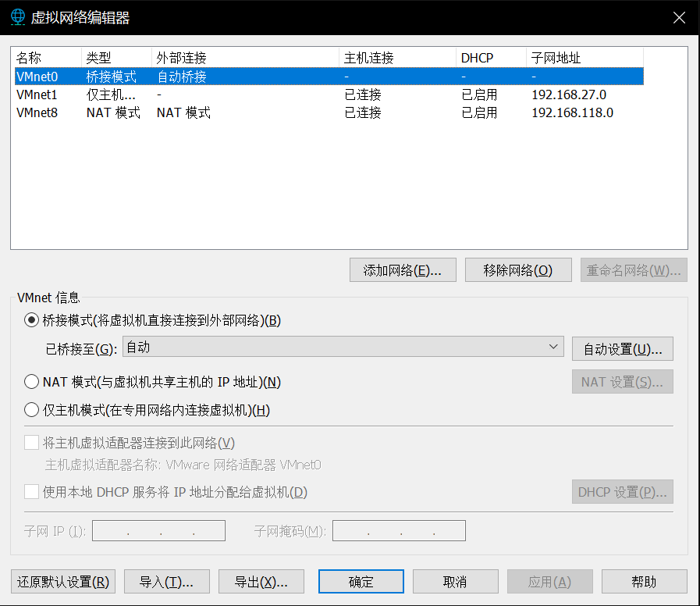Click the DHCP column header
The height and width of the screenshot is (606, 700).
(491, 58)
